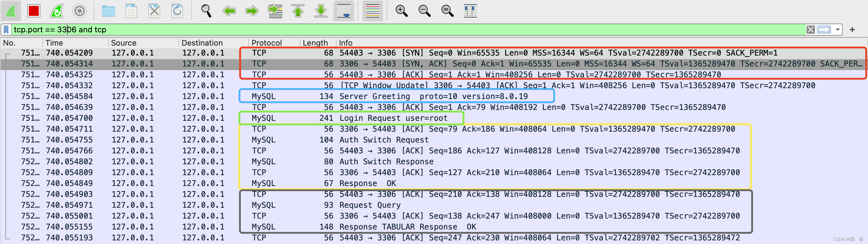
Task: Select the Response TABULAR Response OK packet
Action: pos(434,227)
